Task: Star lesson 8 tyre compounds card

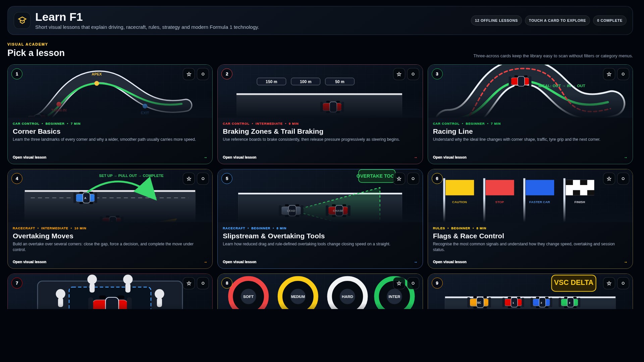Action: (399, 283)
